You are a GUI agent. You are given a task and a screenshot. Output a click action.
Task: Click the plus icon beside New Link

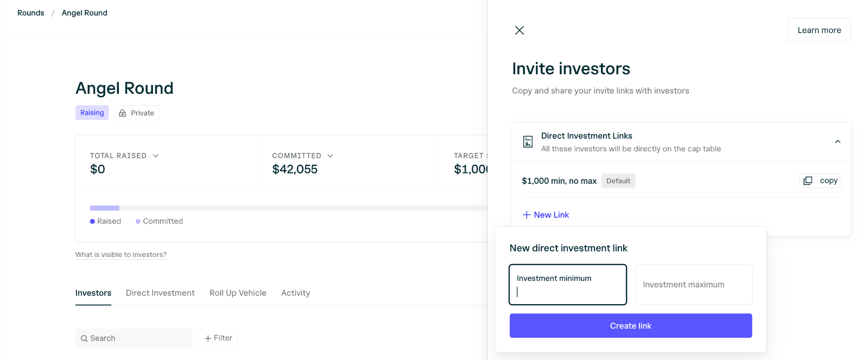527,215
